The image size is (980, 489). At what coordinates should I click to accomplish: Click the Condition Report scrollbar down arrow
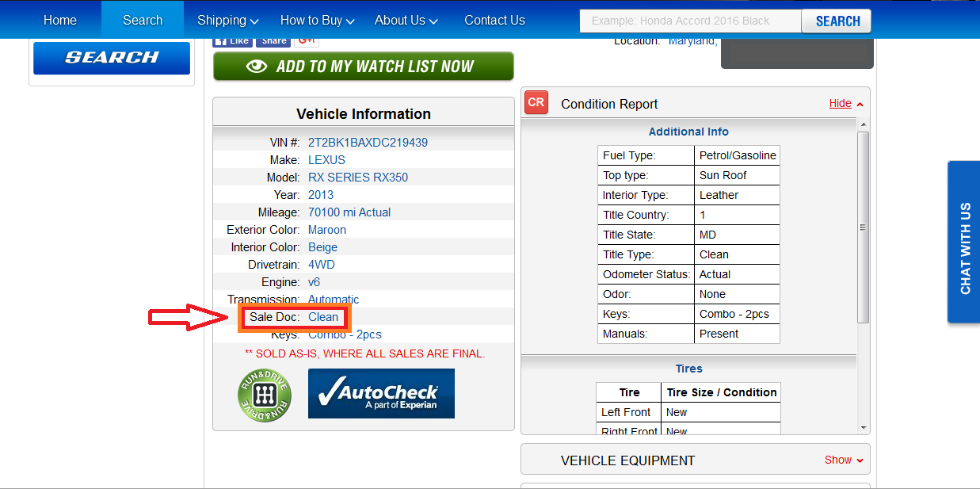pos(864,428)
